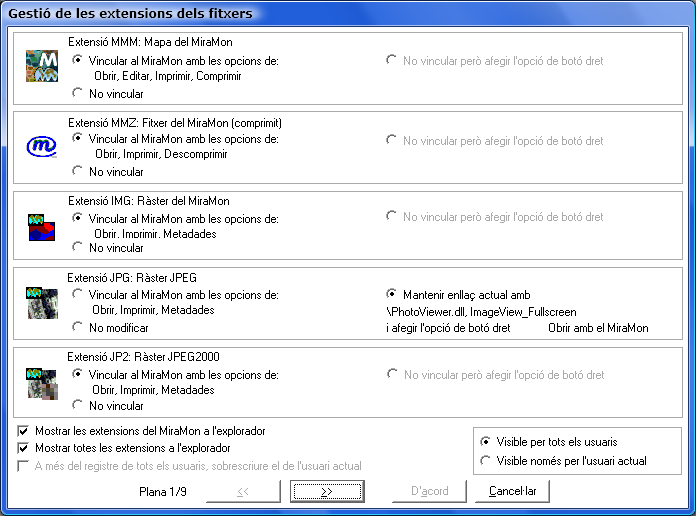Choose 'No vincular però afegir' for JP2

tap(392, 374)
